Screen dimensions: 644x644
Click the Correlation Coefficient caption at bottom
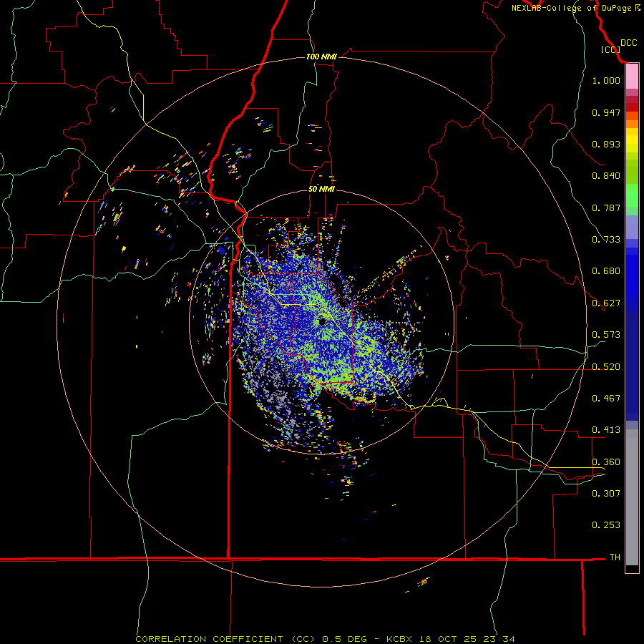click(325, 639)
